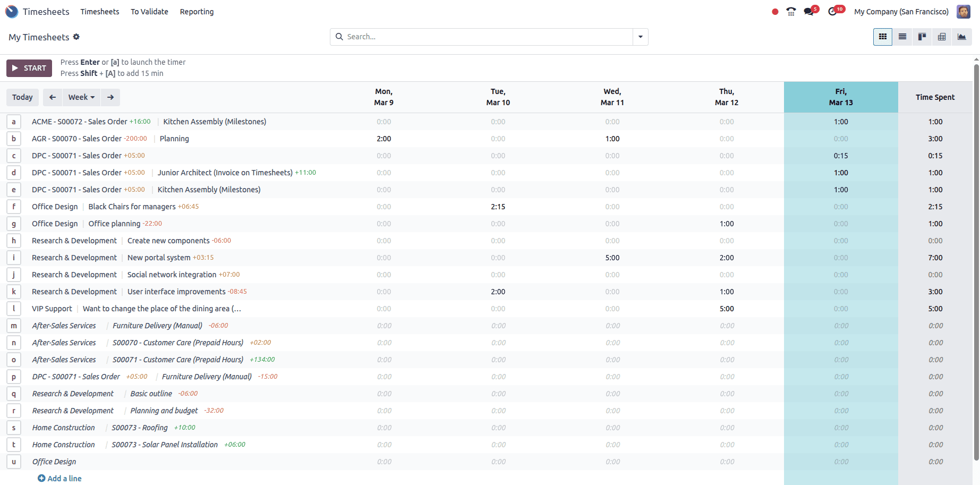This screenshot has height=485, width=980.
Task: Jump to Today's timesheet
Action: [22, 97]
